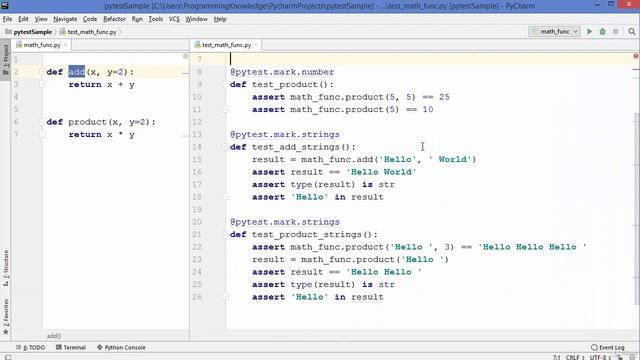
Task: Open the Favorites tool window sidebar tab
Action: pos(5,317)
